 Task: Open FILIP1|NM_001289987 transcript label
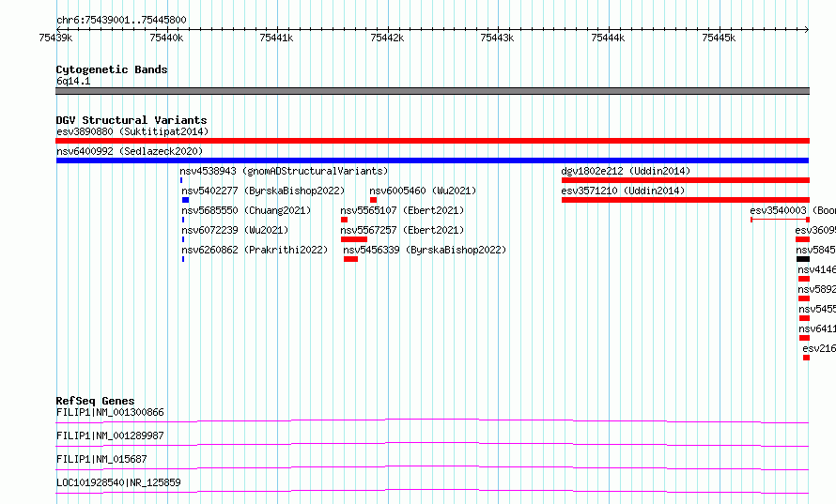[110, 435]
